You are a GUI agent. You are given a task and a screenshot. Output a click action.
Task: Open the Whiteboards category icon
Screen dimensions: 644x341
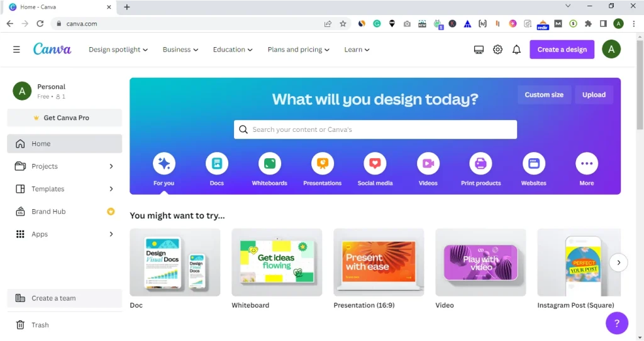point(269,164)
